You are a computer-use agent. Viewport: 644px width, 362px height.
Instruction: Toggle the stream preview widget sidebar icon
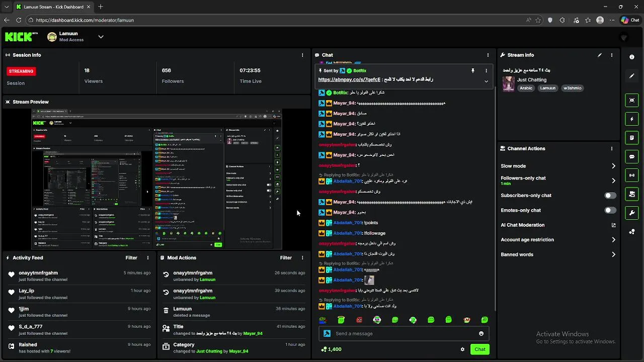point(632,100)
